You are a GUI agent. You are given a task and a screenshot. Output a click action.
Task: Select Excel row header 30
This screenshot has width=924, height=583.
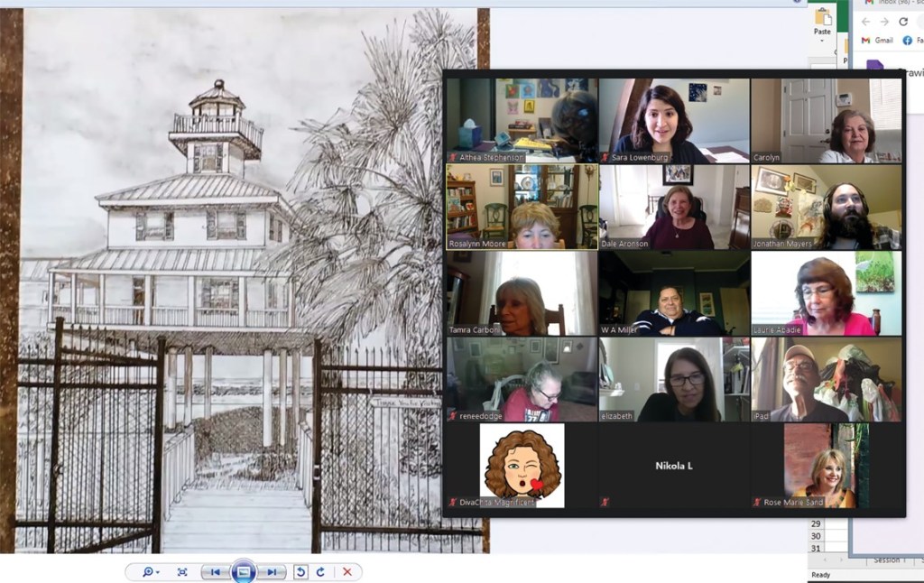point(816,536)
